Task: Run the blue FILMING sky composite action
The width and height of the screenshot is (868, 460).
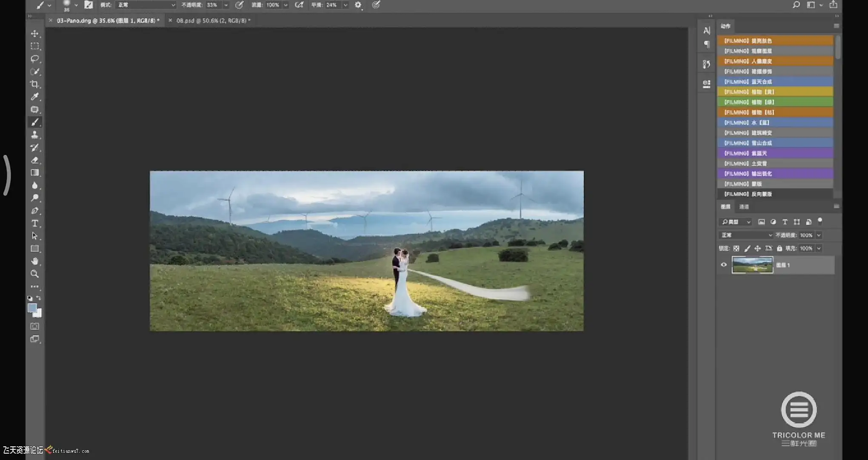Action: click(x=774, y=82)
